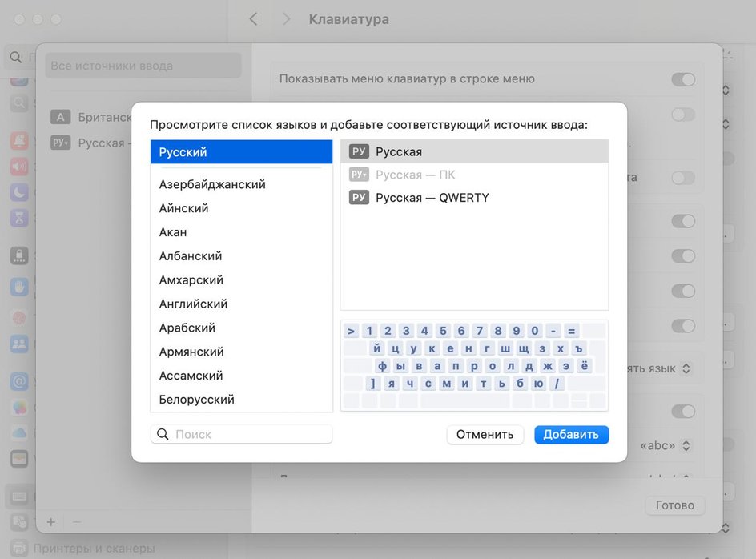Click the settings sidebar search magnifier
The height and width of the screenshot is (559, 756).
16,58
